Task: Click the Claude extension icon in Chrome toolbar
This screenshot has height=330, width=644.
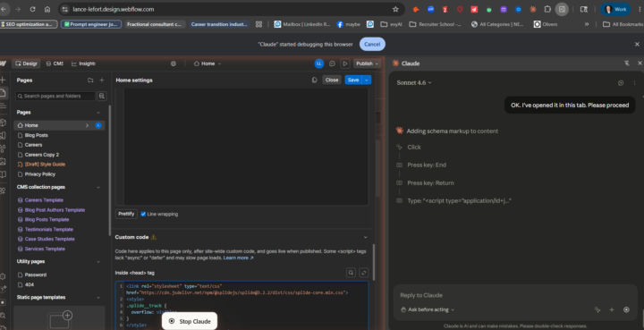Action: (533, 9)
